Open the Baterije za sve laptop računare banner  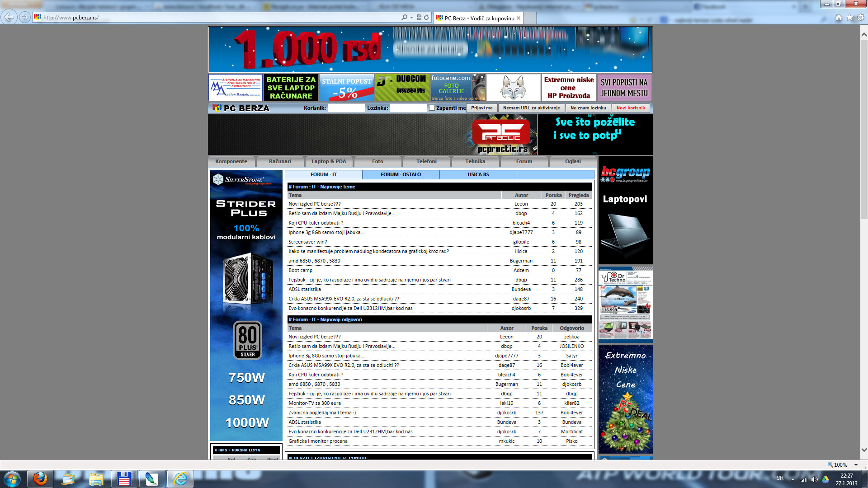(291, 88)
